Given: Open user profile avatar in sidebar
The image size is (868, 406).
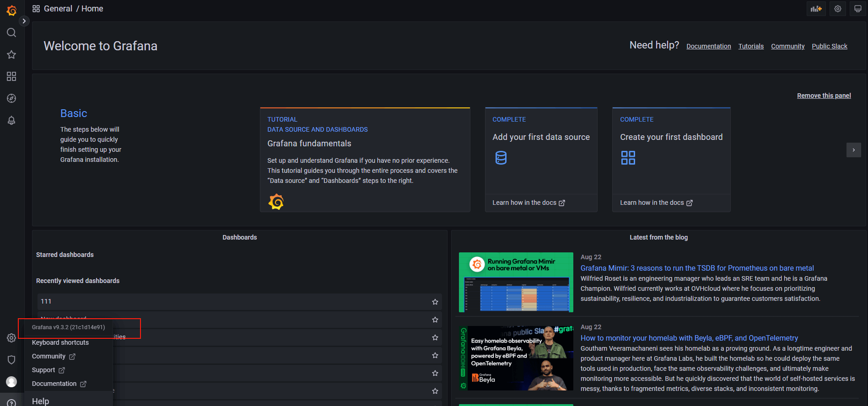Looking at the screenshot, I should click(11, 382).
